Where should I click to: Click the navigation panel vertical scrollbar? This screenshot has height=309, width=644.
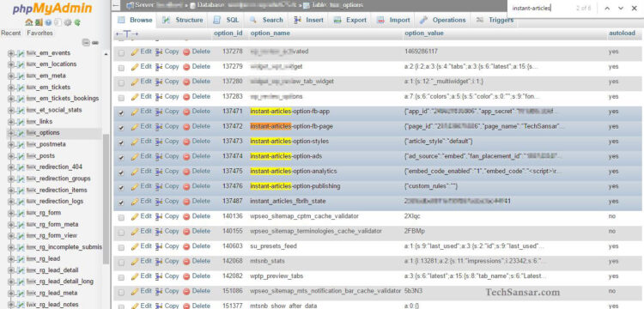(106, 199)
